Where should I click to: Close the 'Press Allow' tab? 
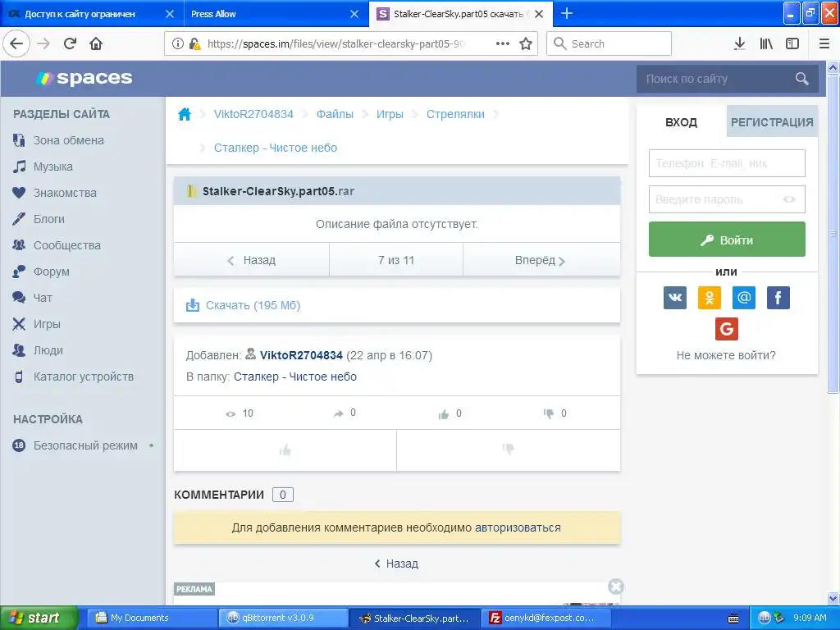(x=354, y=14)
